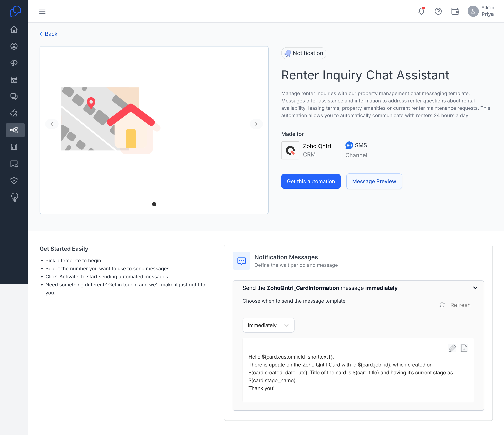Open the chat settings icon in sidebar
This screenshot has height=435, width=504.
point(14,164)
